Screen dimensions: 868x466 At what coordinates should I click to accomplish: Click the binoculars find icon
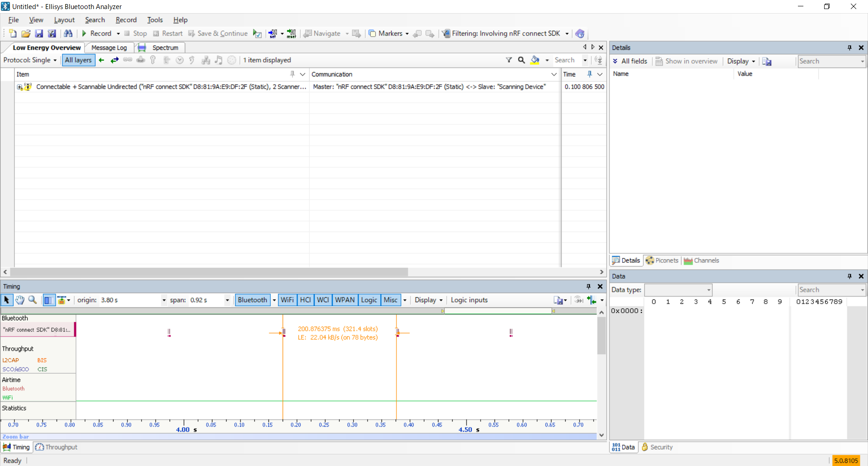(x=68, y=33)
